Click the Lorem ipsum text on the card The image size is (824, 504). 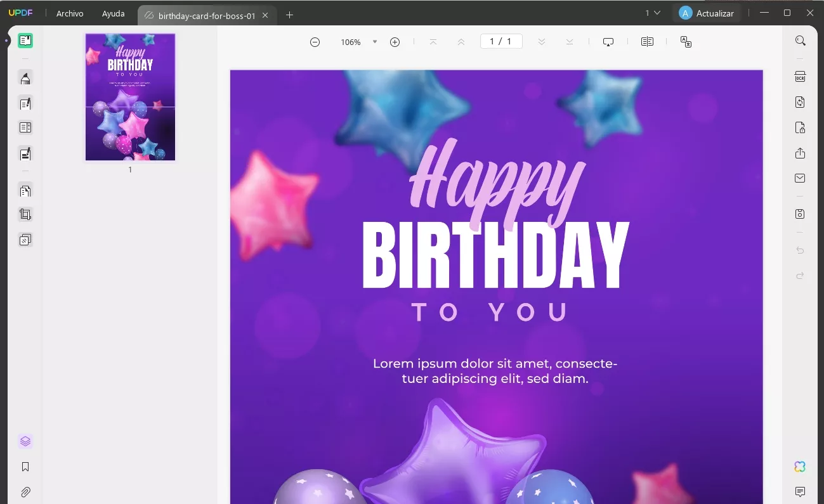495,372
